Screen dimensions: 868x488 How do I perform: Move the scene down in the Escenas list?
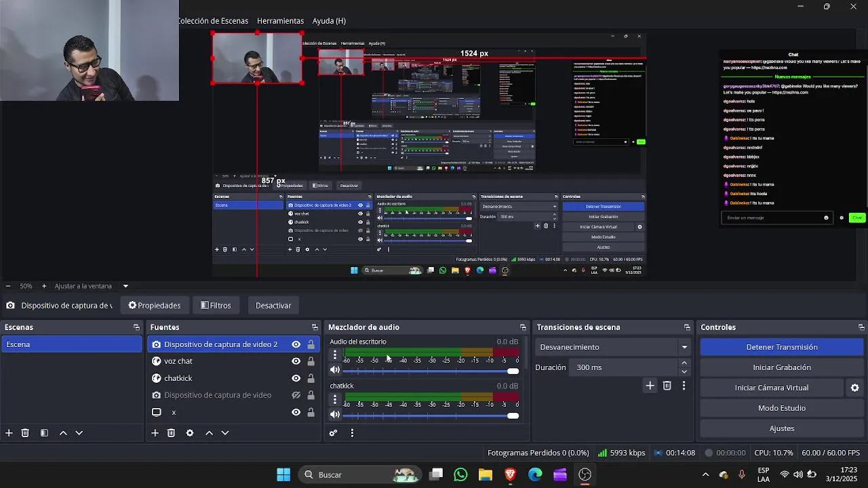coord(79,433)
